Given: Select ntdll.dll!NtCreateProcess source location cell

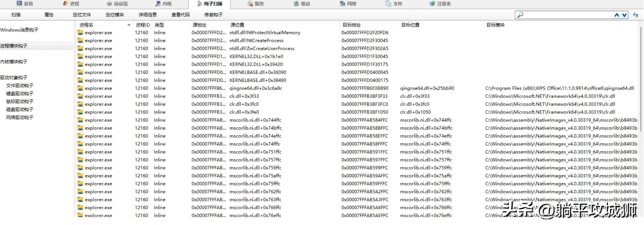Looking at the screenshot, I should coord(257,41).
